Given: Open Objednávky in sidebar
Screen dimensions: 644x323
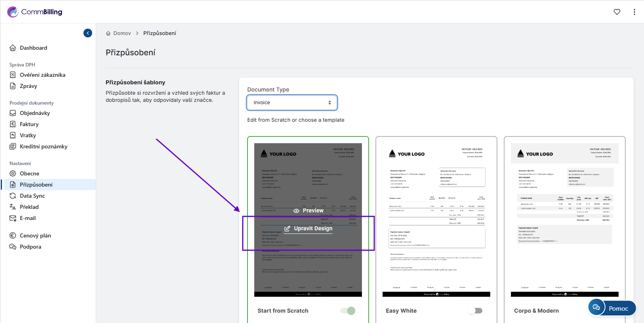Looking at the screenshot, I should (35, 113).
